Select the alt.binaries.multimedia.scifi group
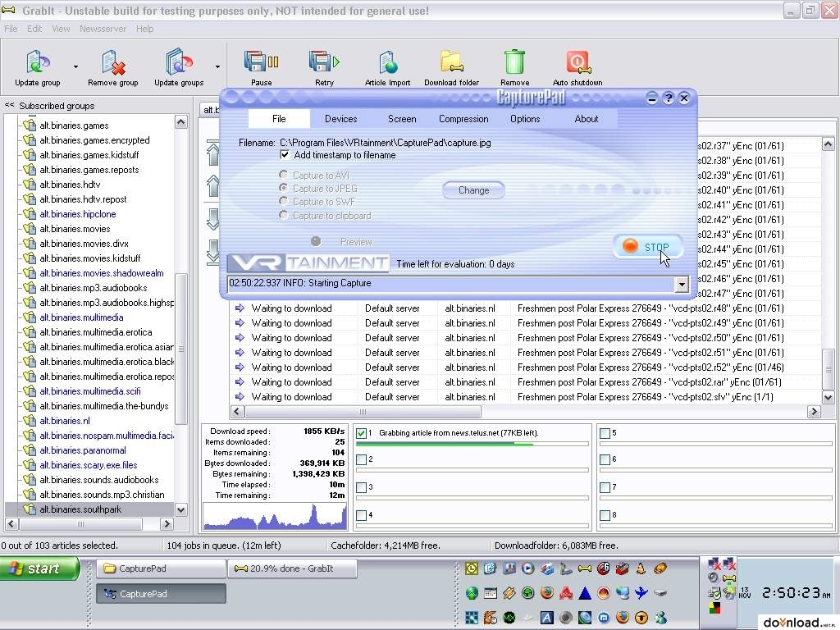 (90, 391)
